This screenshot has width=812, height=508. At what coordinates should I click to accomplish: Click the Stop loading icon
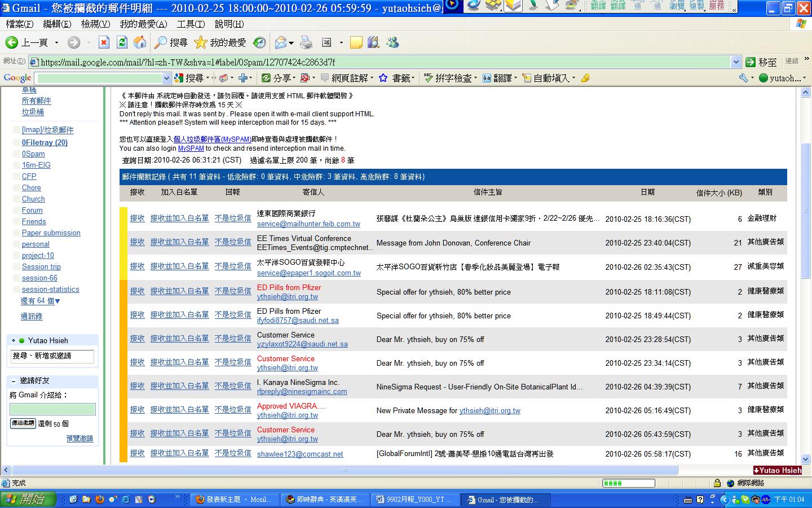click(104, 42)
